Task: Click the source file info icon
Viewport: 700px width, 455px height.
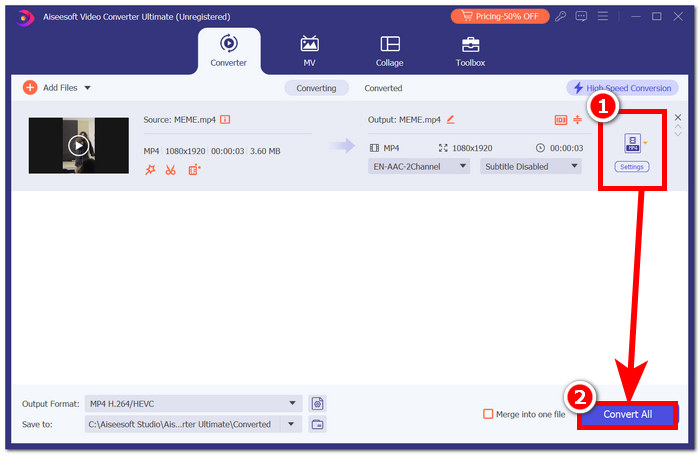Action: [225, 119]
